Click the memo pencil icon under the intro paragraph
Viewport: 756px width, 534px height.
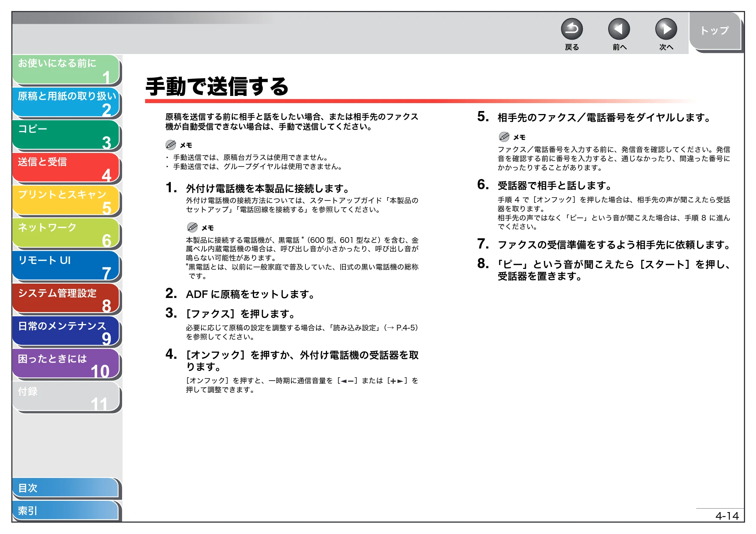point(171,145)
